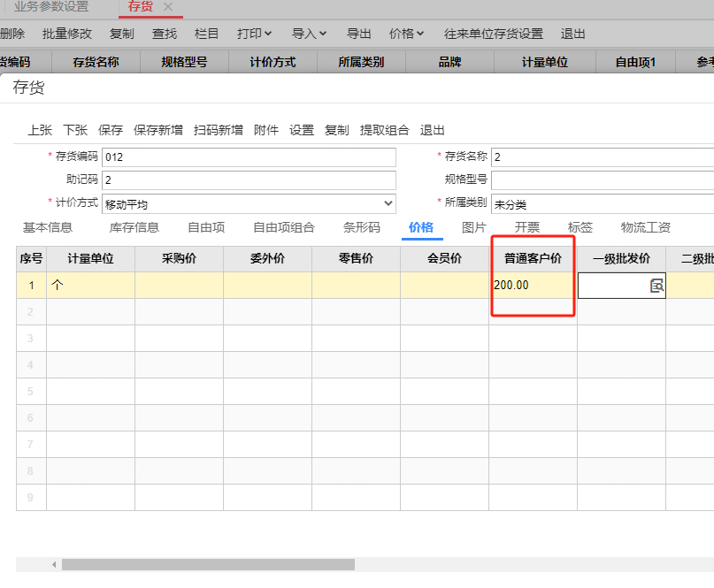Viewport: 714px width, 588px height.
Task: Switch to 条形码 tab
Action: [x=362, y=227]
